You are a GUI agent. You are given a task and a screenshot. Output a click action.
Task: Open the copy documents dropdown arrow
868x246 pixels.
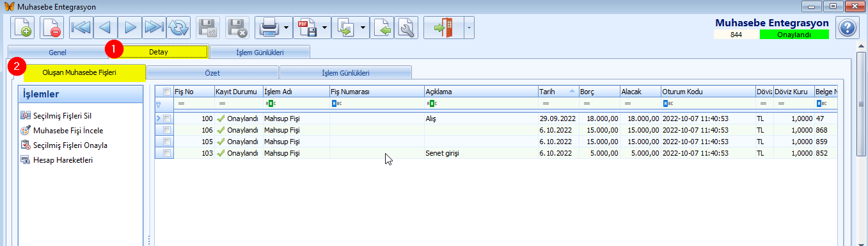[363, 28]
